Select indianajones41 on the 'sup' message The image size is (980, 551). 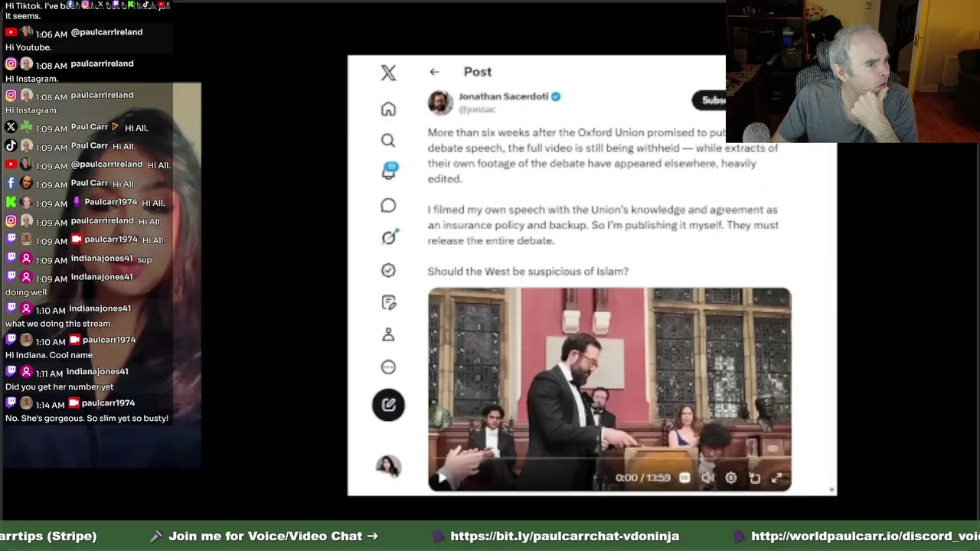(x=102, y=259)
